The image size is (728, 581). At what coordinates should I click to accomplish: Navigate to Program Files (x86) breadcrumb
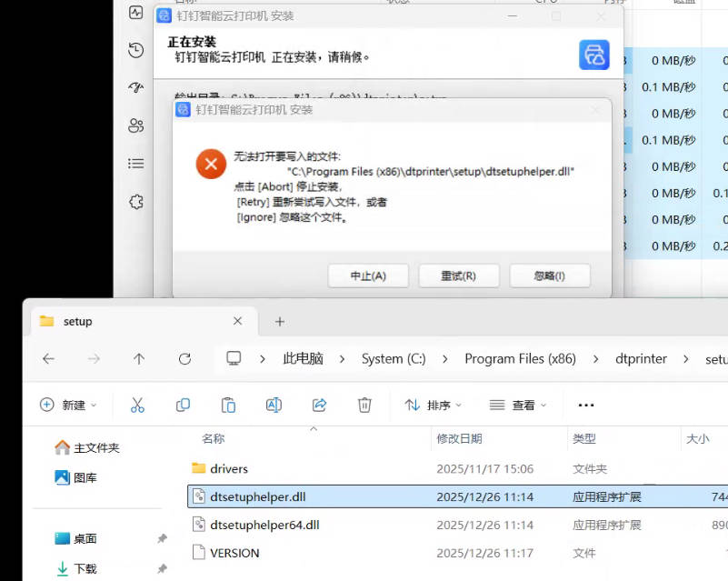pyautogui.click(x=520, y=358)
